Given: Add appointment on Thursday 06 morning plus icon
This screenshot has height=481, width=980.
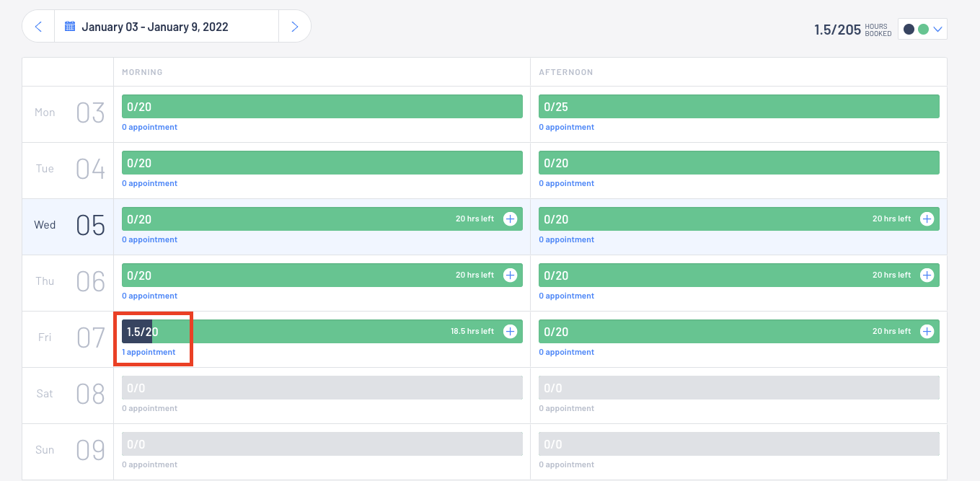Looking at the screenshot, I should (510, 275).
